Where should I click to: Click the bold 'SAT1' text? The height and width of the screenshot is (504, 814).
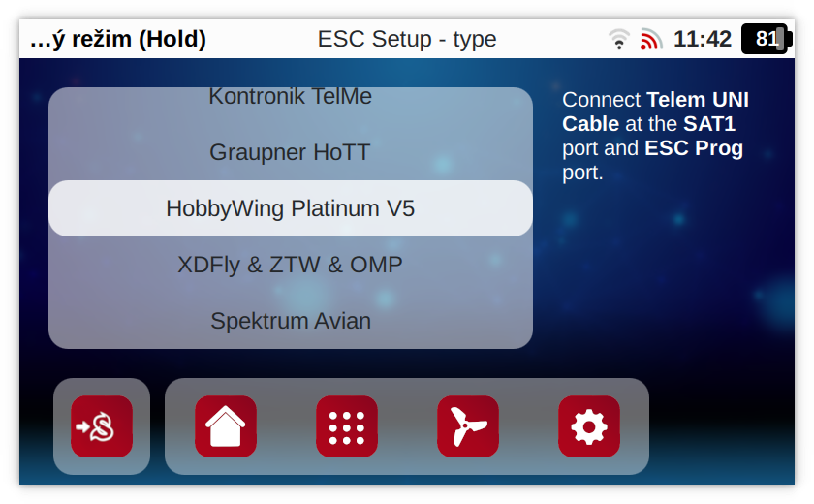(x=709, y=124)
